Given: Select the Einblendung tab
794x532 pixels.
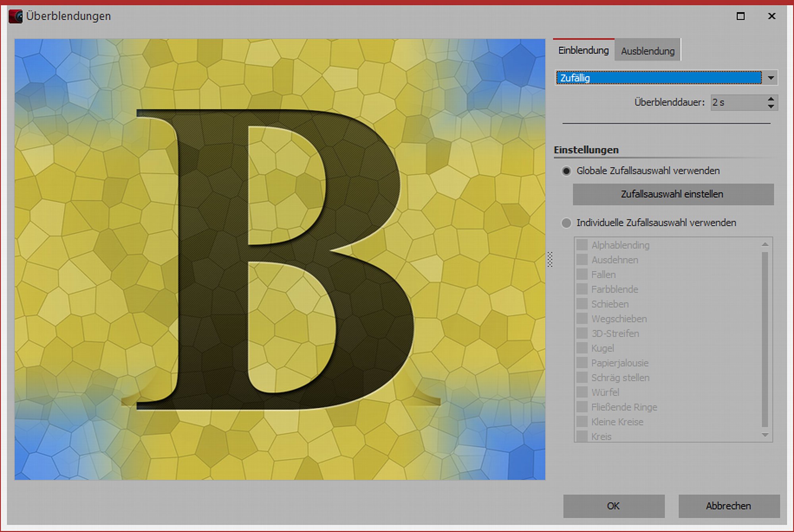Looking at the screenshot, I should pos(583,50).
